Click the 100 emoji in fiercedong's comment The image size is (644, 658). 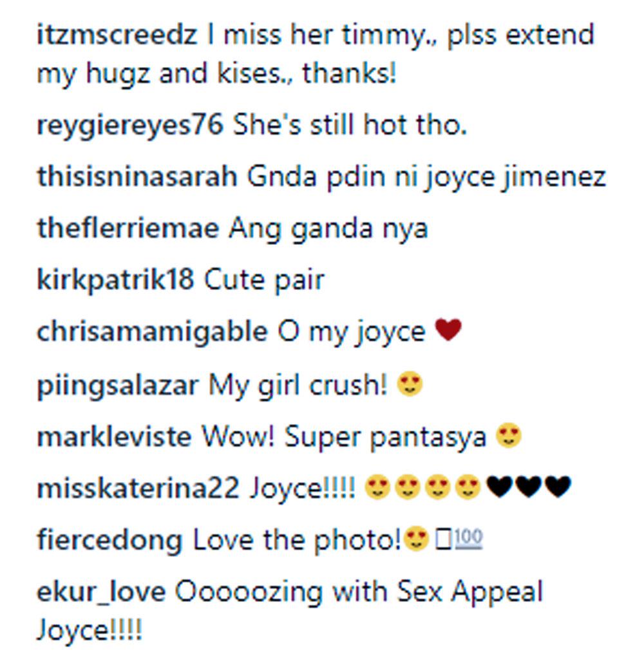[x=469, y=538]
